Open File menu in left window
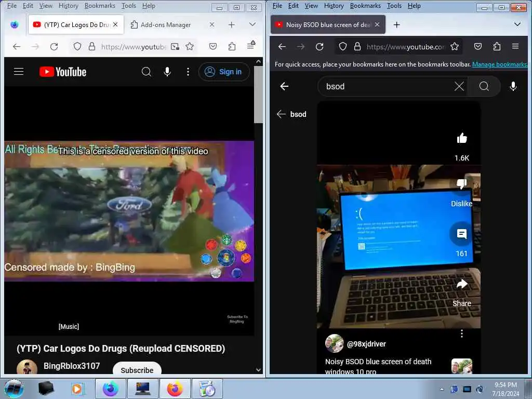Viewport: 532px width, 399px height. coord(12,6)
